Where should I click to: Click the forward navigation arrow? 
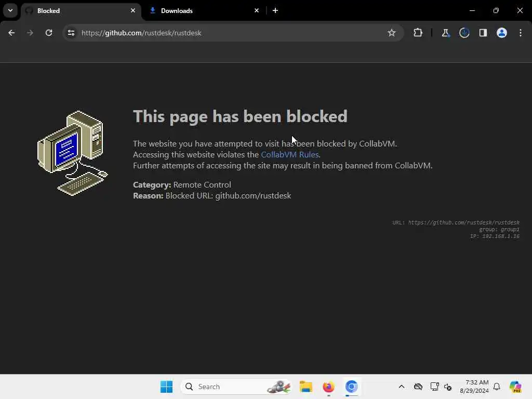pyautogui.click(x=30, y=33)
